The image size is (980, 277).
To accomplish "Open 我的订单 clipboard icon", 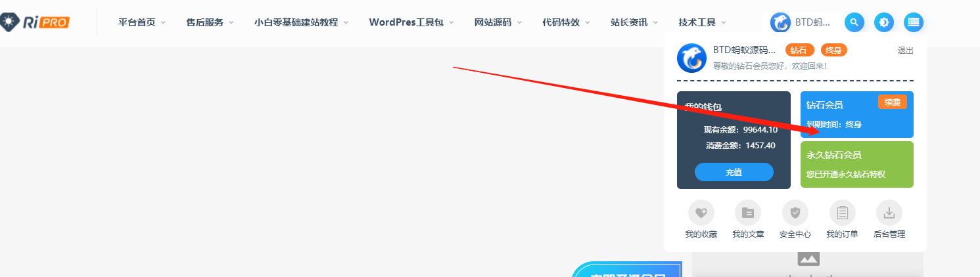I will (x=843, y=213).
